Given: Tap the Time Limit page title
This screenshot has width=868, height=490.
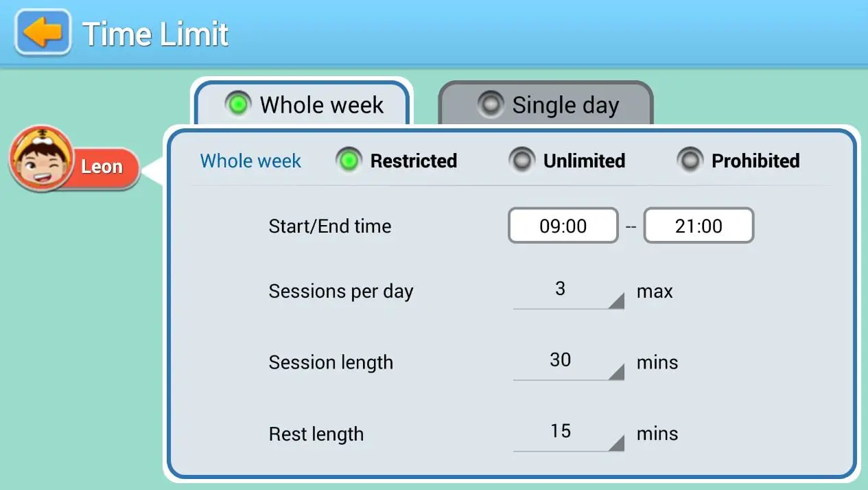Looking at the screenshot, I should pos(155,34).
